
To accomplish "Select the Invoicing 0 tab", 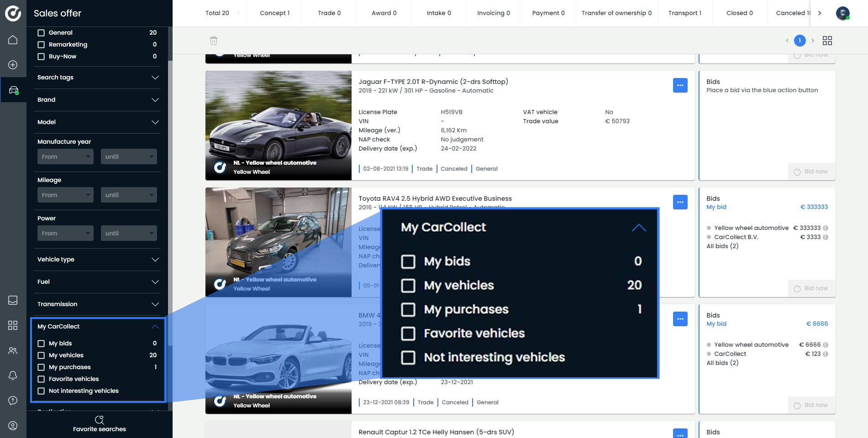I will pos(494,13).
